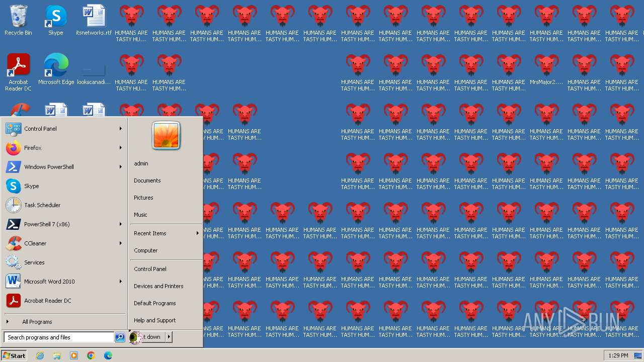Launch Acrobat Reader DC from Start menu
Image resolution: width=644 pixels, height=362 pixels.
[64, 301]
